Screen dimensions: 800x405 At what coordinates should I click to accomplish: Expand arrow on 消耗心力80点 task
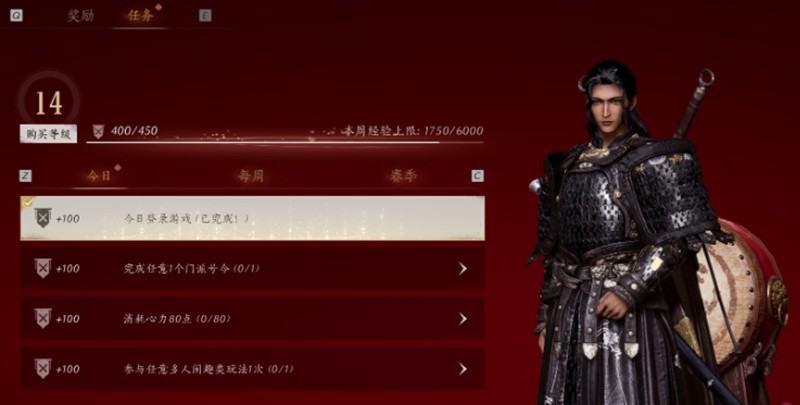pos(463,319)
